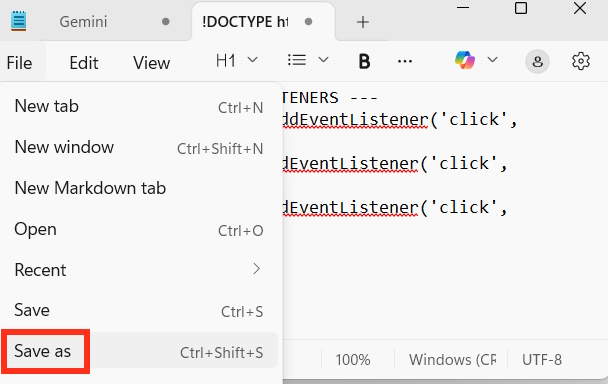Choose New window menu entry

140,148
